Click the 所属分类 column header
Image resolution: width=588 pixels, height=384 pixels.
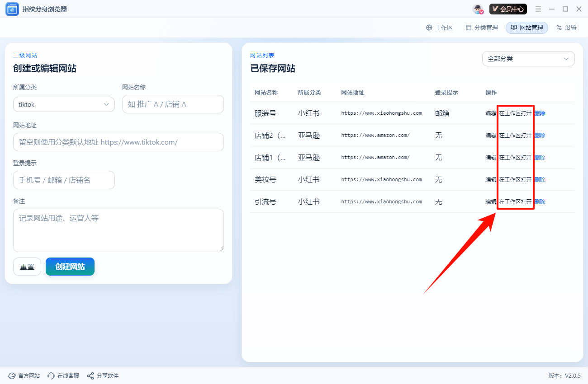[x=309, y=92]
